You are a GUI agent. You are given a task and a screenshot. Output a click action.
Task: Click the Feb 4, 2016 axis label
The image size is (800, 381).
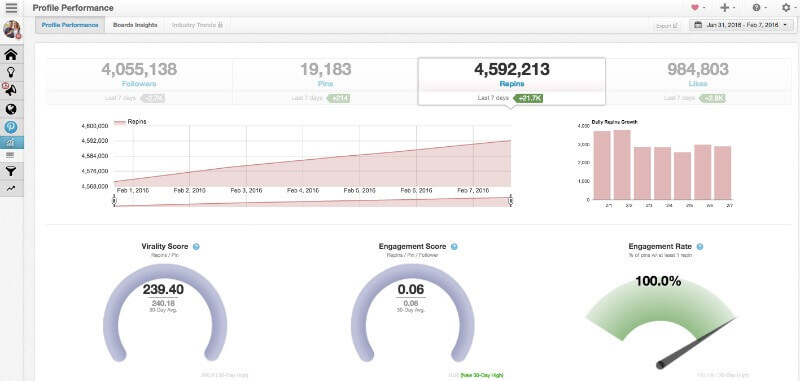click(303, 190)
